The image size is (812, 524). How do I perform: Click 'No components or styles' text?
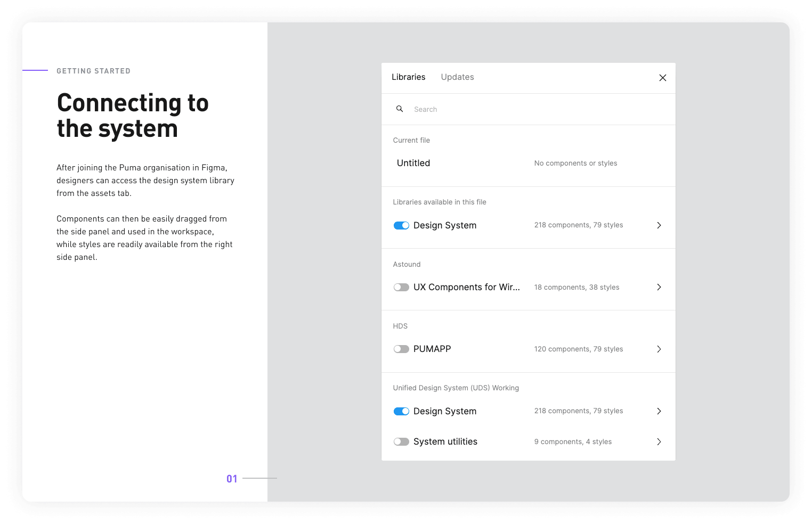click(x=575, y=163)
